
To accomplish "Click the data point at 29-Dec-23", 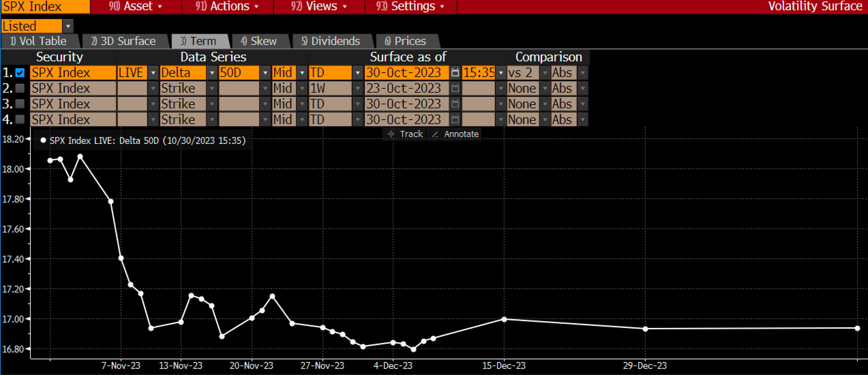I will point(645,329).
